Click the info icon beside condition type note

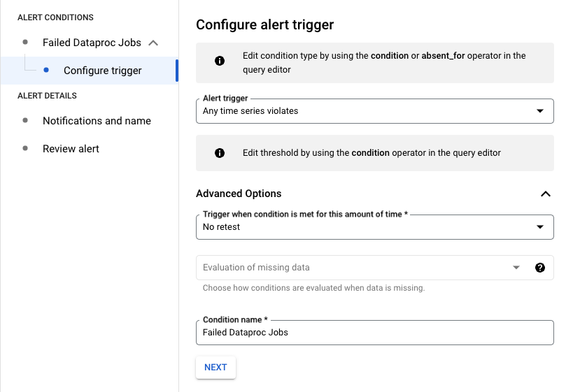click(220, 61)
